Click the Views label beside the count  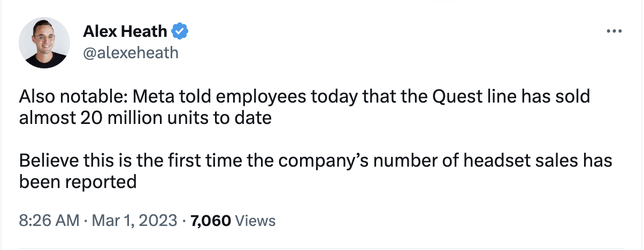[x=256, y=220]
